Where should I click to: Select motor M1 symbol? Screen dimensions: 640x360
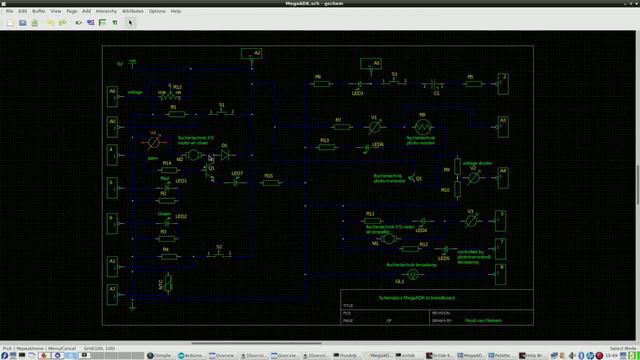[388, 238]
